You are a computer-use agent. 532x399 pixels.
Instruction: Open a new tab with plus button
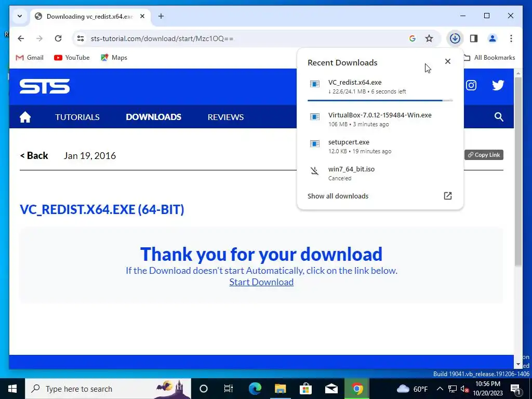coord(161,16)
